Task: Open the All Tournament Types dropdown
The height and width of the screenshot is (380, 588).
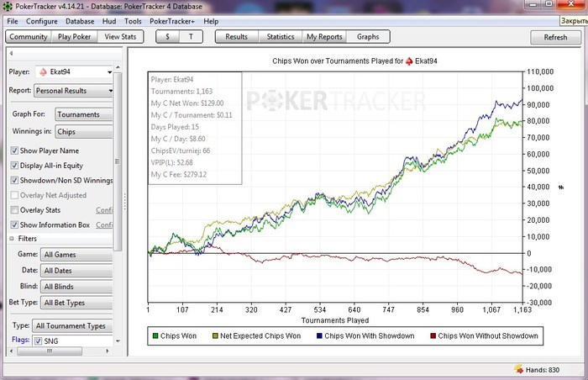Action: pyautogui.click(x=72, y=326)
